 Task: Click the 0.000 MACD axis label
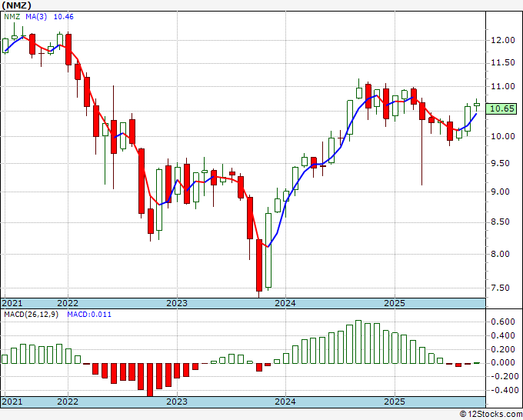coord(503,362)
